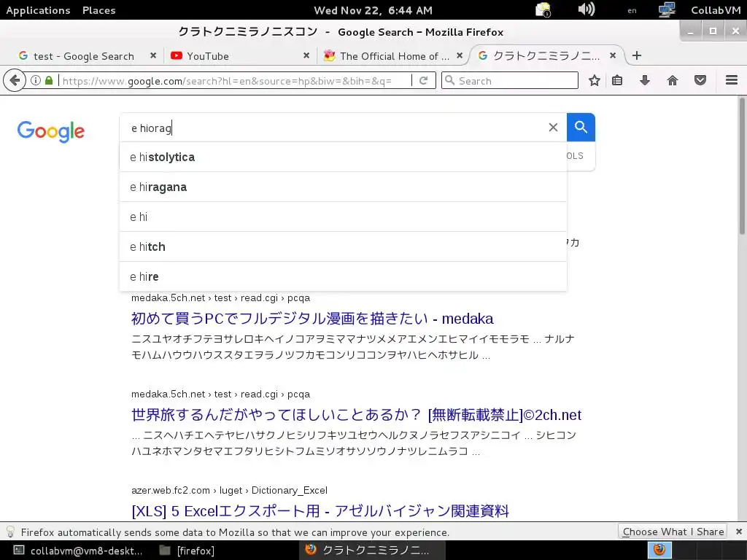Viewport: 747px width, 560px height.
Task: Open the Firefox hamburger menu
Action: 732,80
